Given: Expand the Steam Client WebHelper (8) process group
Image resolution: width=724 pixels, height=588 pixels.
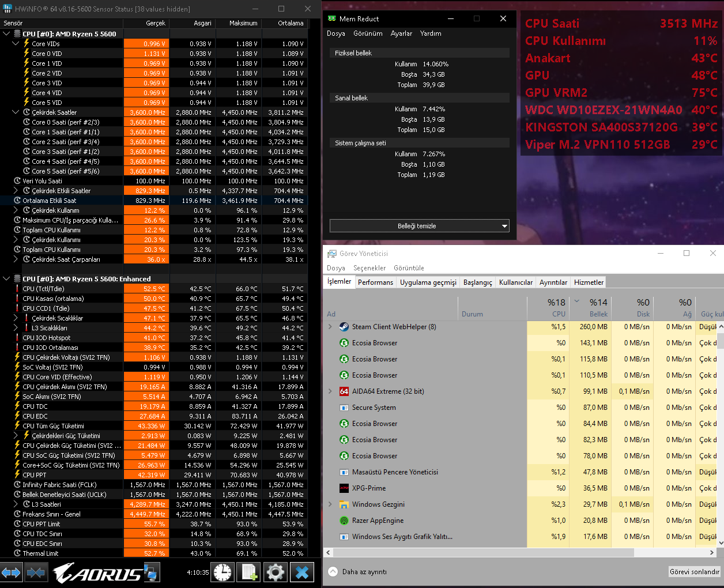Looking at the screenshot, I should tap(330, 327).
